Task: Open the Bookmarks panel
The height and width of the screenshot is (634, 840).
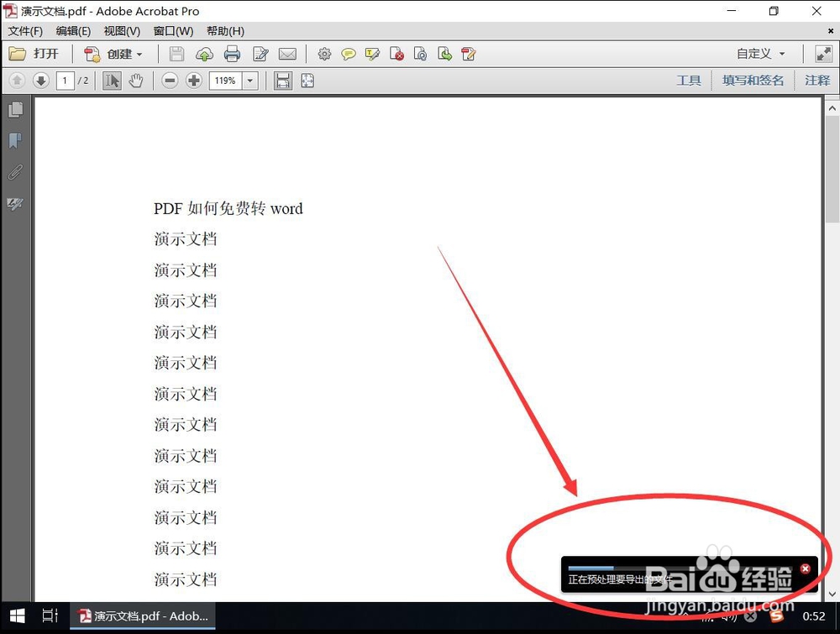Action: 13,140
